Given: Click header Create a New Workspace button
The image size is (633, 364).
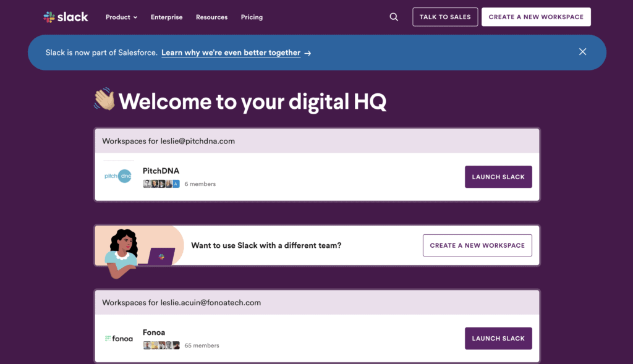Looking at the screenshot, I should tap(536, 17).
